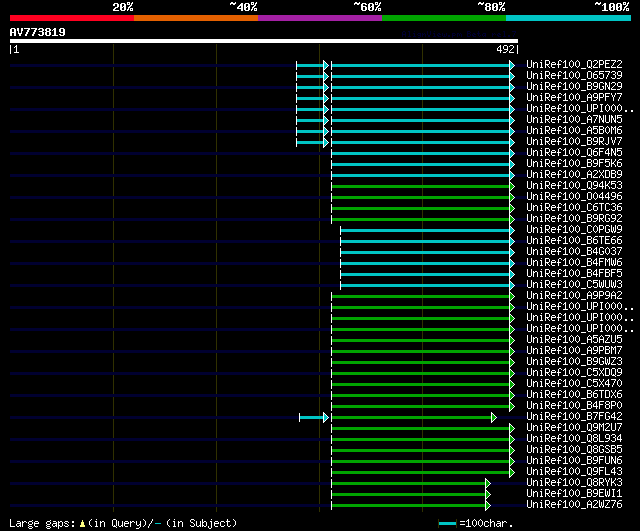Open hit UniRef100_C6TC36

574,208
